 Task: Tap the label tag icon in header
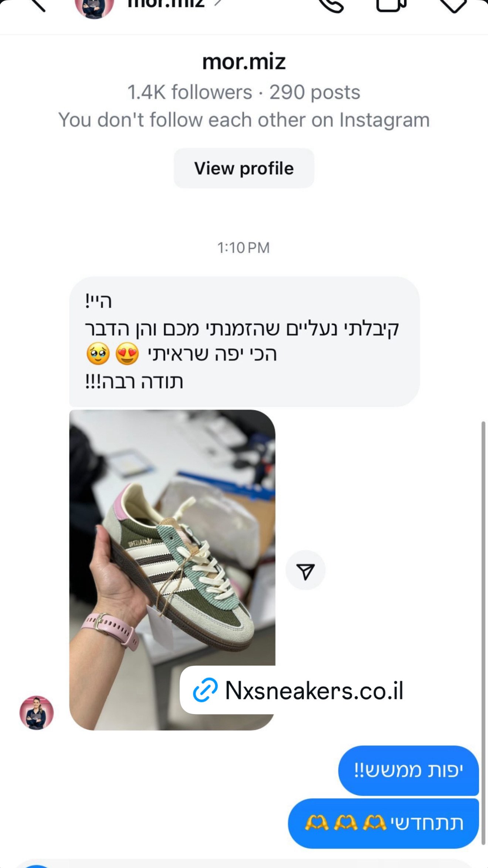453,5
